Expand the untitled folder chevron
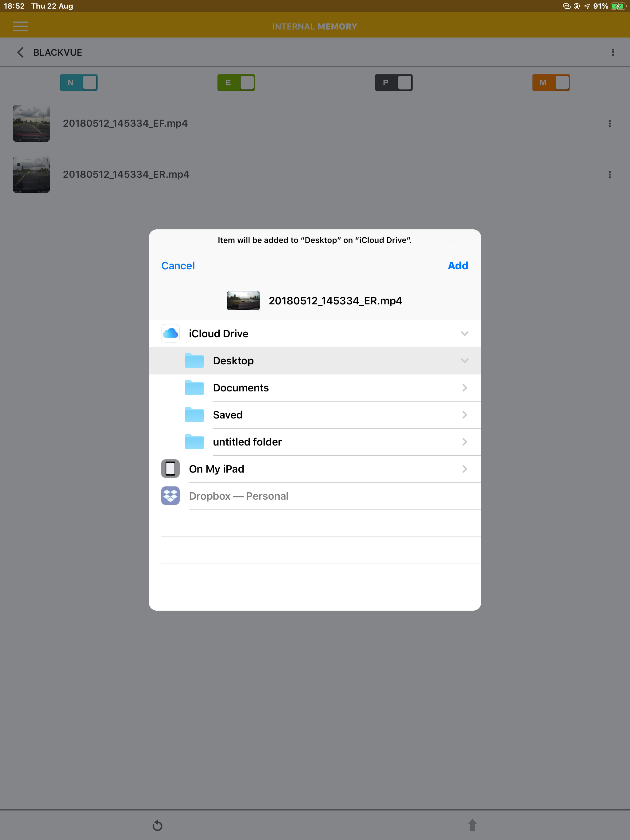The height and width of the screenshot is (840, 630). [464, 442]
